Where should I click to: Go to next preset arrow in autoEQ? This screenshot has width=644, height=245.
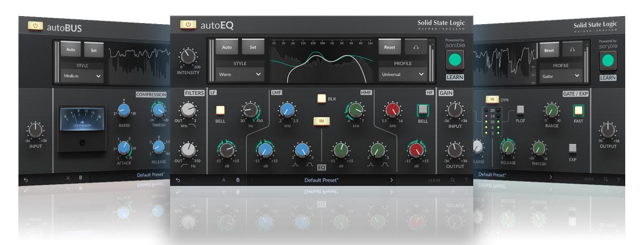pyautogui.click(x=391, y=179)
